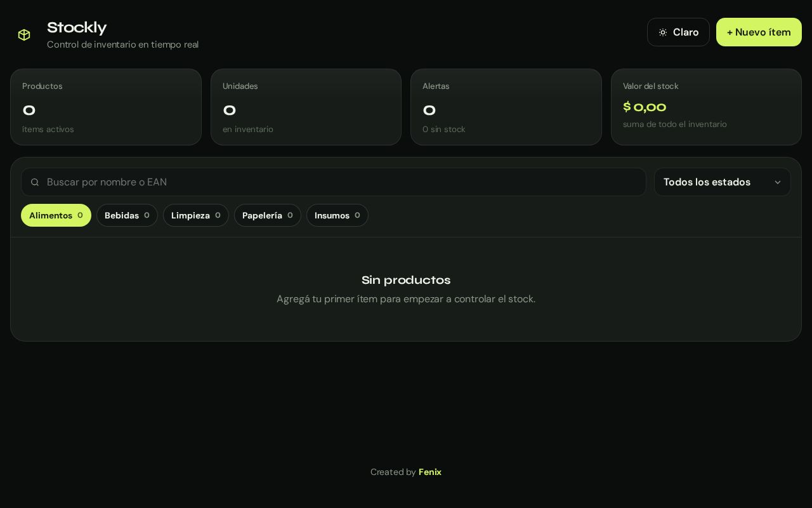812x508 pixels.
Task: Click the "en inventario" caption
Action: coord(248,130)
